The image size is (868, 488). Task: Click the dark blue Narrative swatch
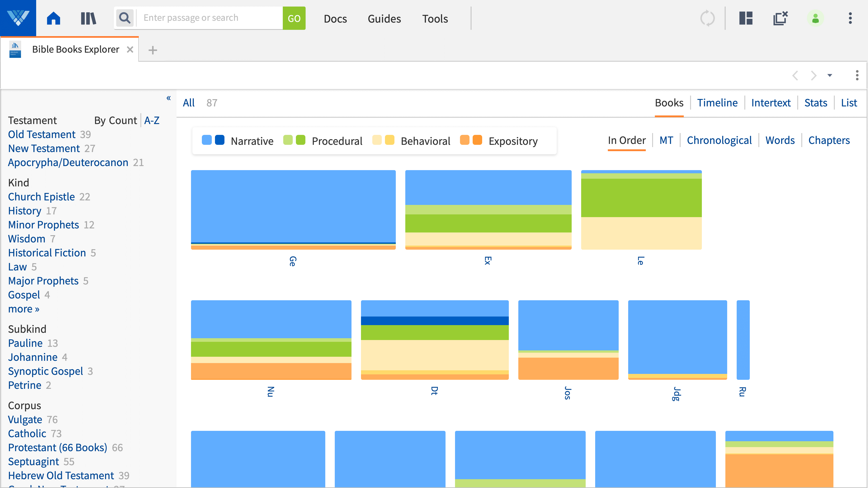[x=220, y=140]
